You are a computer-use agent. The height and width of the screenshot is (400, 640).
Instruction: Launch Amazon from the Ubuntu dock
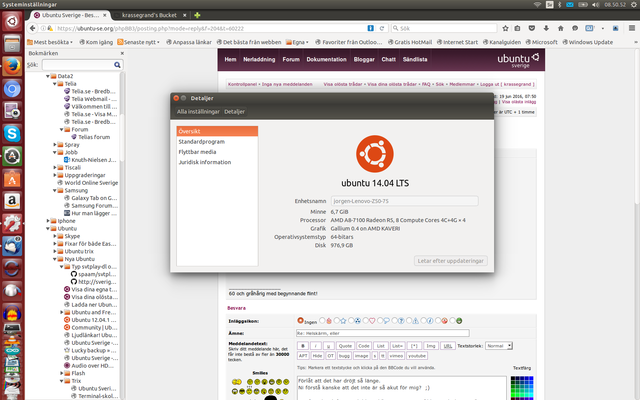[12, 201]
